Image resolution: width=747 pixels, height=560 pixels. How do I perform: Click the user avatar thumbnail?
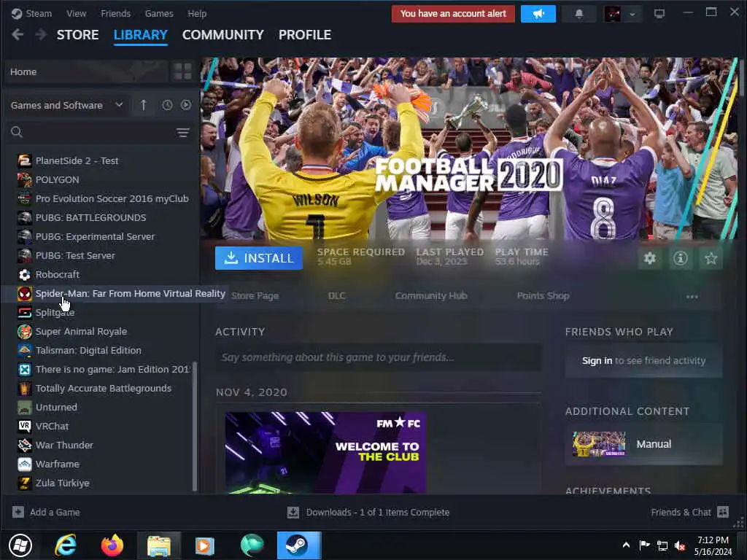pos(612,14)
